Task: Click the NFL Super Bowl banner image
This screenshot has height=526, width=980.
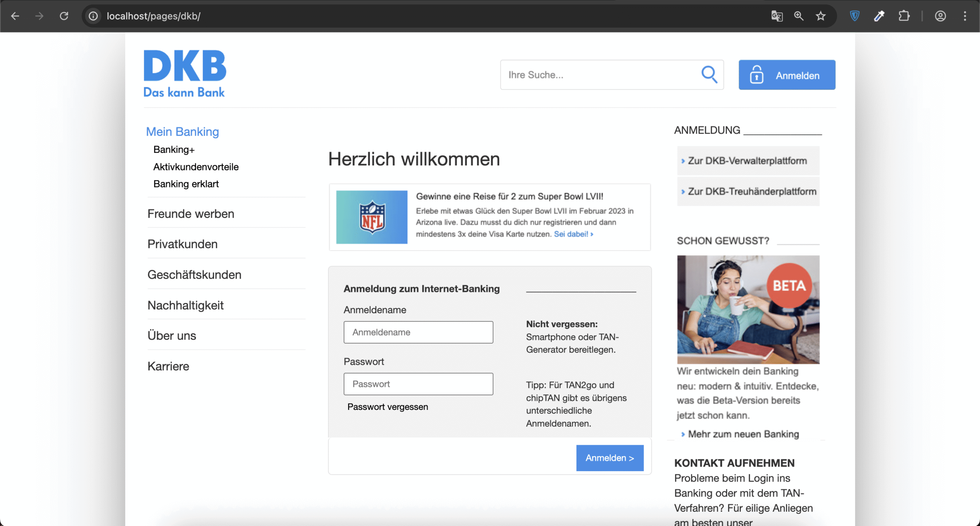Action: [372, 217]
